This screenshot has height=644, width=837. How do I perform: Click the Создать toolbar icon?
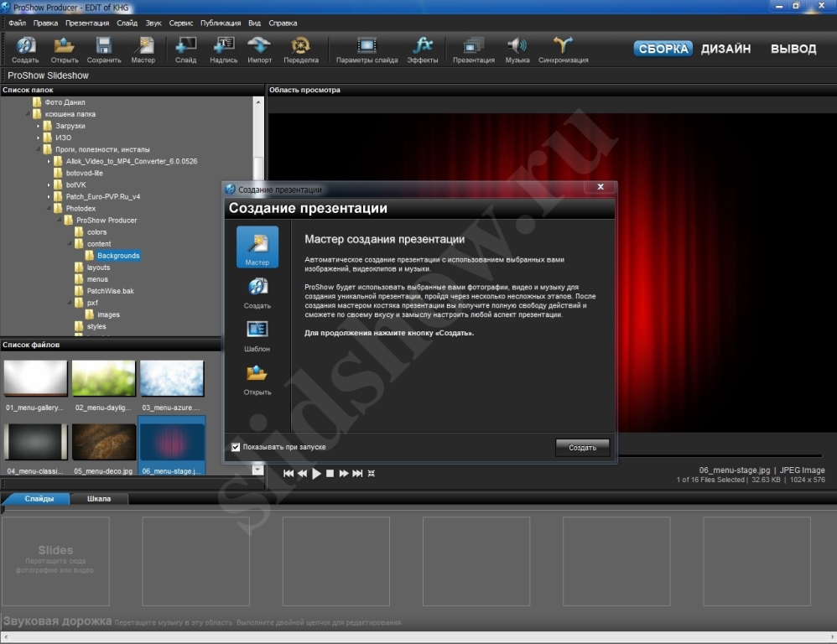tap(25, 50)
